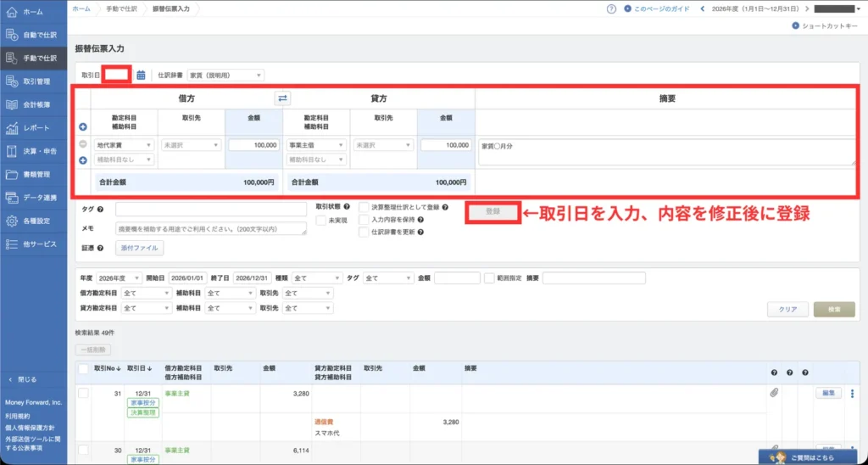Screen dimensions: 868x465
Task: Click the help icon beside 入力内容を保持
Action: point(420,220)
